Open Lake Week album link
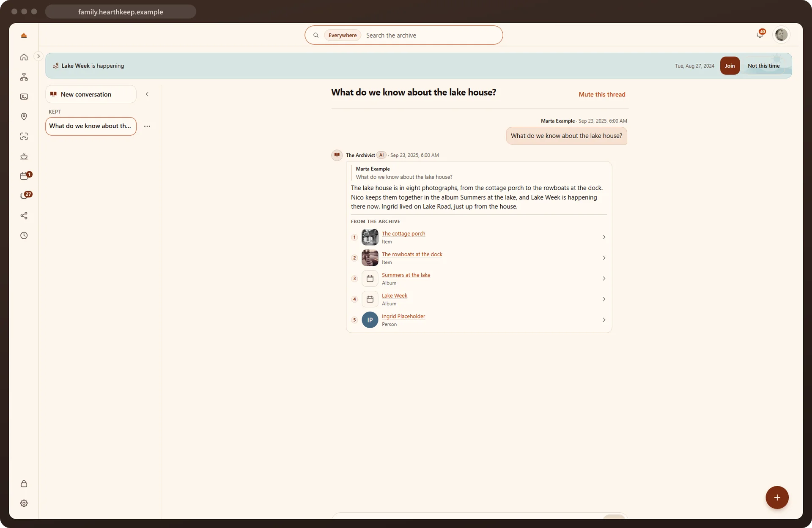Image resolution: width=812 pixels, height=528 pixels. coord(395,296)
